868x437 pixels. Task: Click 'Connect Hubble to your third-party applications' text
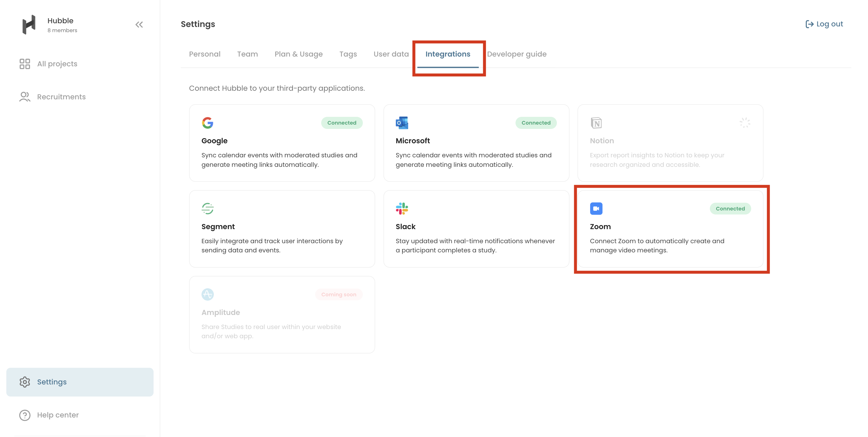(x=277, y=88)
